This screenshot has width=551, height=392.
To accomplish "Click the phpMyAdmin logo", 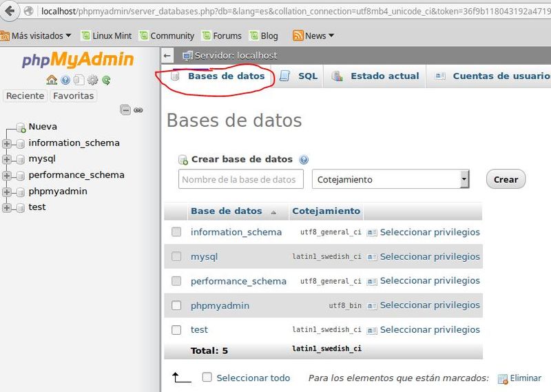I will coord(78,59).
